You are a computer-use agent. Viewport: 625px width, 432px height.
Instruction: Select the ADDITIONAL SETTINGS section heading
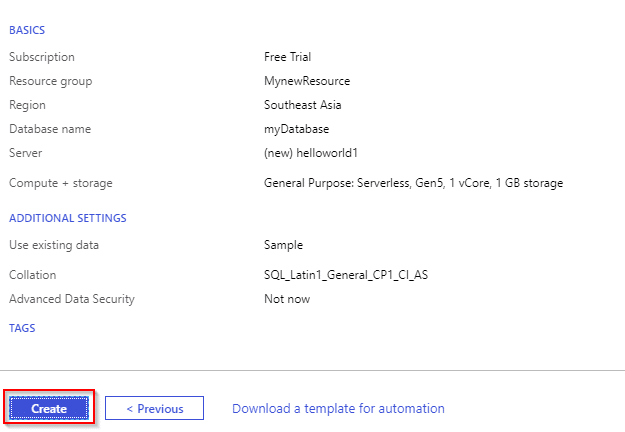pos(68,218)
